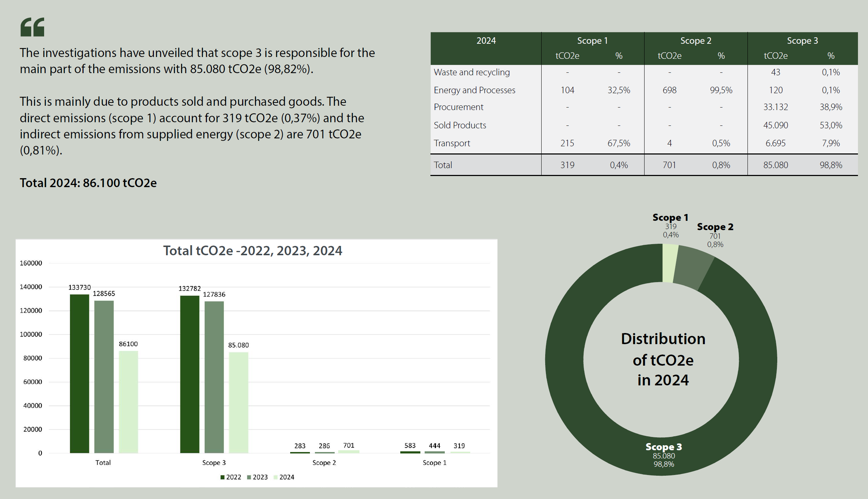Screen dimensions: 868x499
Task: Select the Scope 3 column header
Action: pyautogui.click(x=802, y=41)
